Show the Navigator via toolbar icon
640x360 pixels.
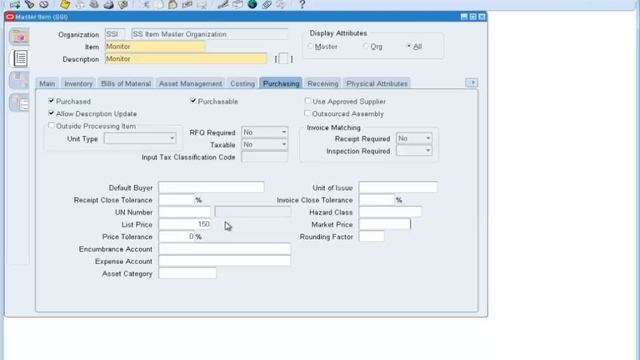click(x=44, y=4)
